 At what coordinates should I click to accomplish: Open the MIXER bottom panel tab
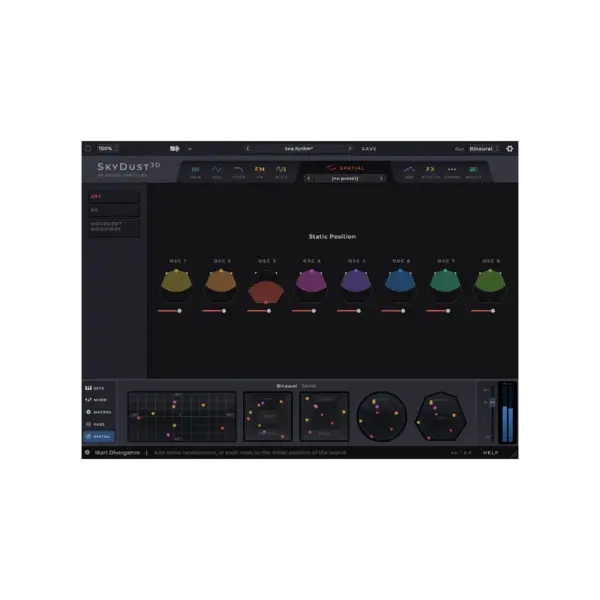coord(96,400)
